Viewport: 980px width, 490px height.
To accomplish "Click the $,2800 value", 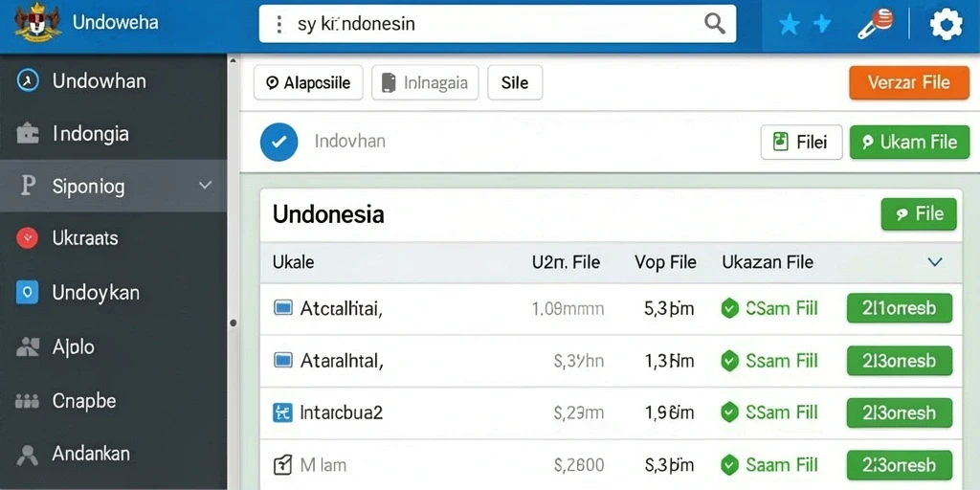I will [579, 465].
